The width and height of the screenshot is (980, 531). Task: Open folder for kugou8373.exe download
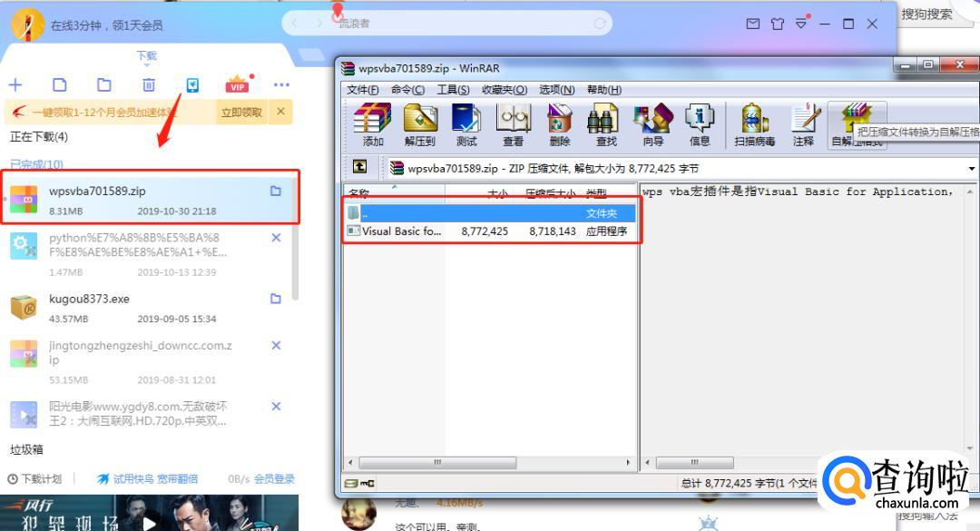tap(276, 299)
